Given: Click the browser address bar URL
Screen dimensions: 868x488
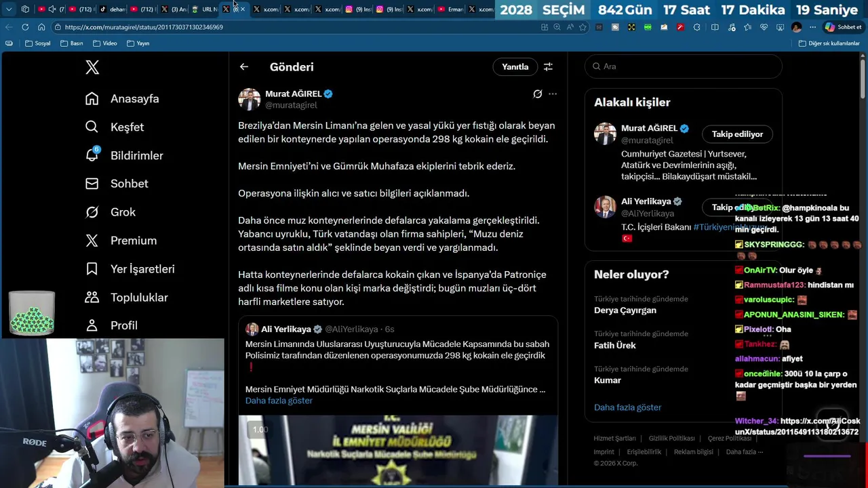Looking at the screenshot, I should point(144,27).
